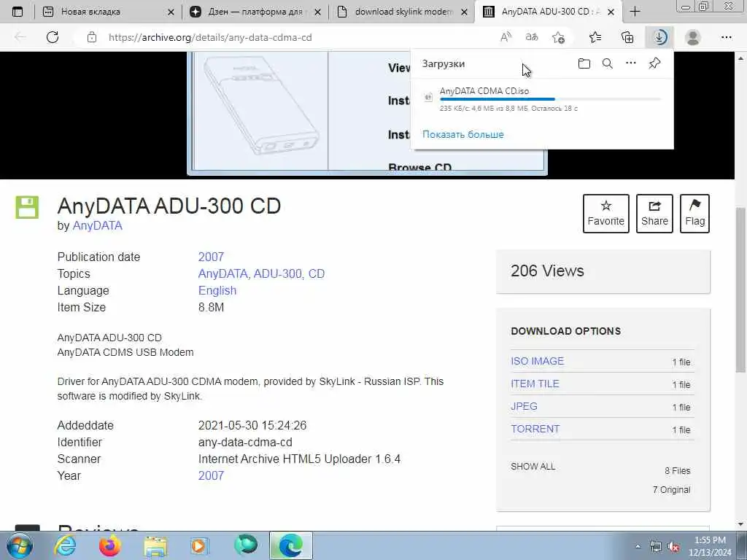Click the 206 Views text

[547, 271]
